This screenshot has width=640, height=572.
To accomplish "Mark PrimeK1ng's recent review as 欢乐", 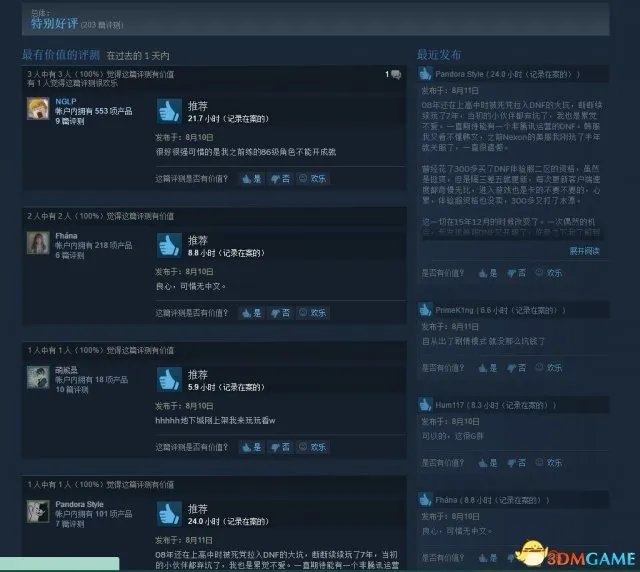I will [x=549, y=368].
